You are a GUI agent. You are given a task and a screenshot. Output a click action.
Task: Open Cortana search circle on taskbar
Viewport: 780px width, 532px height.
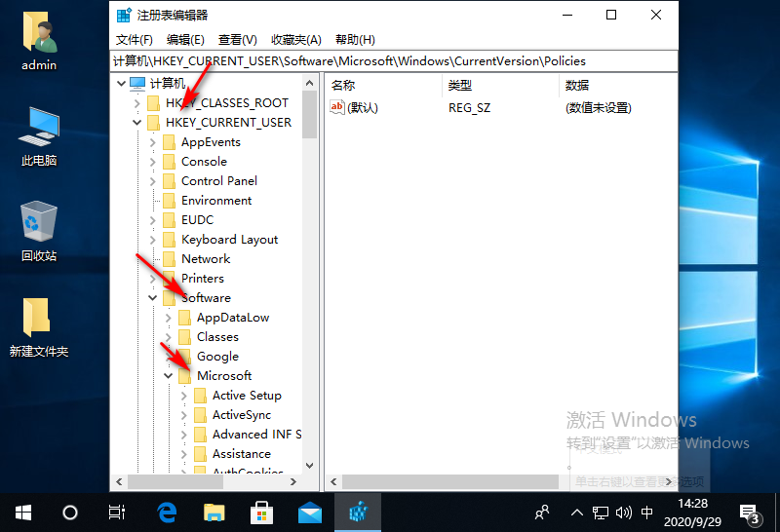click(70, 513)
